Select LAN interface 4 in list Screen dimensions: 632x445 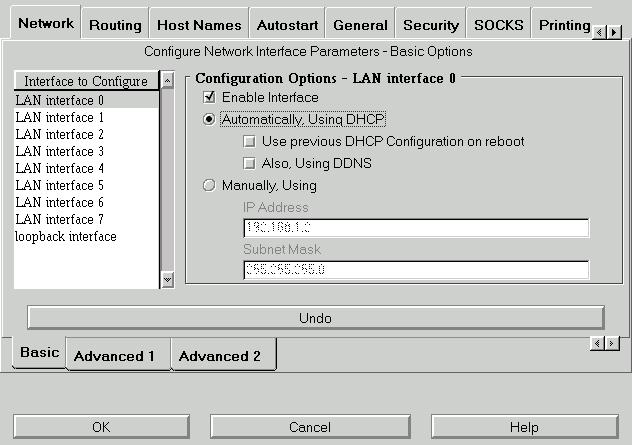pos(86,168)
